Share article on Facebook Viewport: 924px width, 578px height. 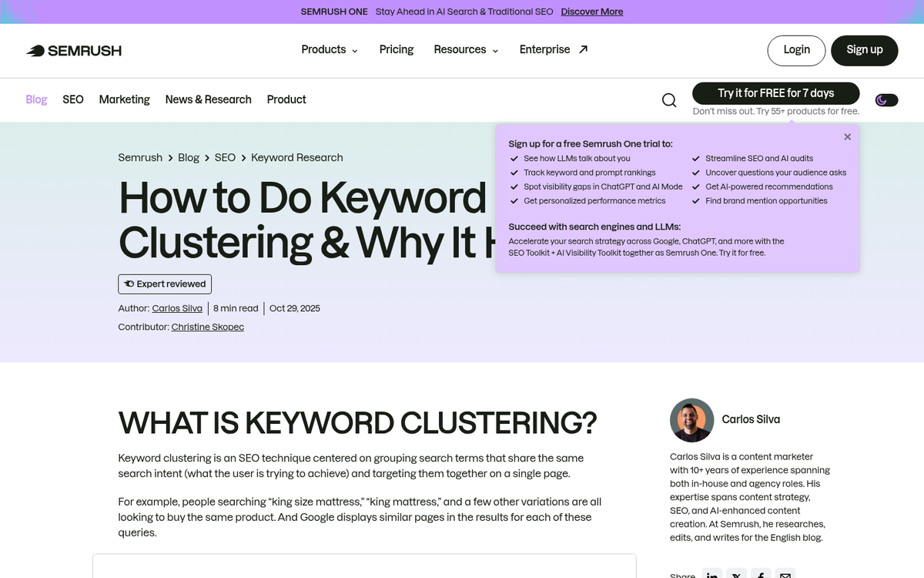point(761,574)
